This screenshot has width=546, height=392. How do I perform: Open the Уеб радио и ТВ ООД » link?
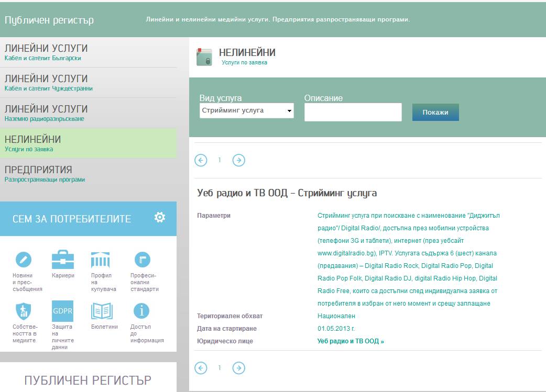[x=351, y=341]
